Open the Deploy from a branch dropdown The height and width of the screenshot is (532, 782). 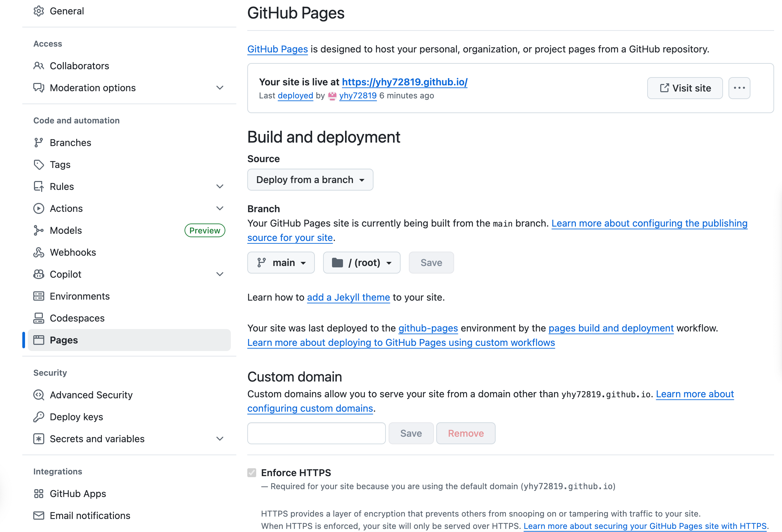point(310,180)
